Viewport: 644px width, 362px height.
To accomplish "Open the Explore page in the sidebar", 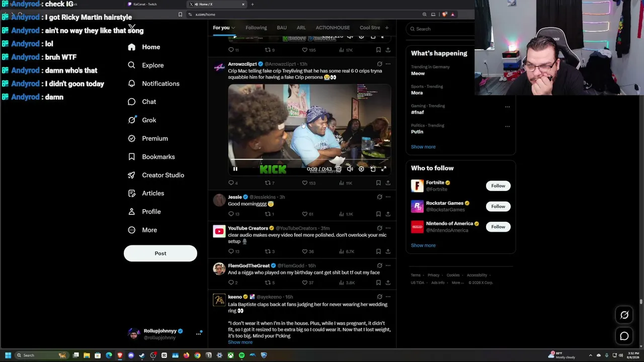I will click(146, 65).
